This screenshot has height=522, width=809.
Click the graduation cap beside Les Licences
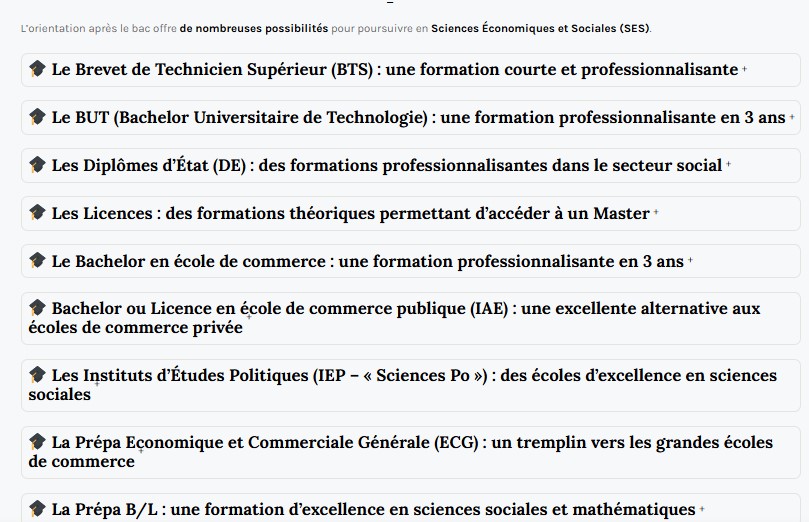click(x=37, y=213)
